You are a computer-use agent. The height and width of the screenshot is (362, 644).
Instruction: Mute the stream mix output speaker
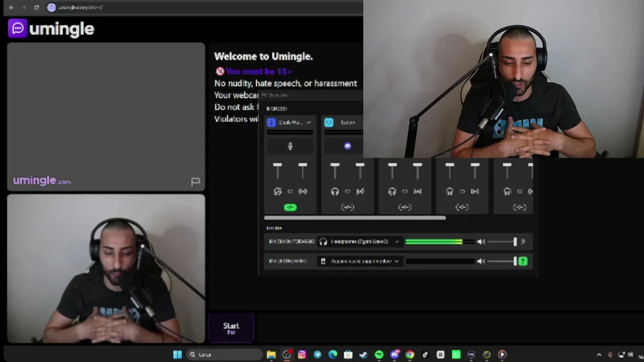481,261
